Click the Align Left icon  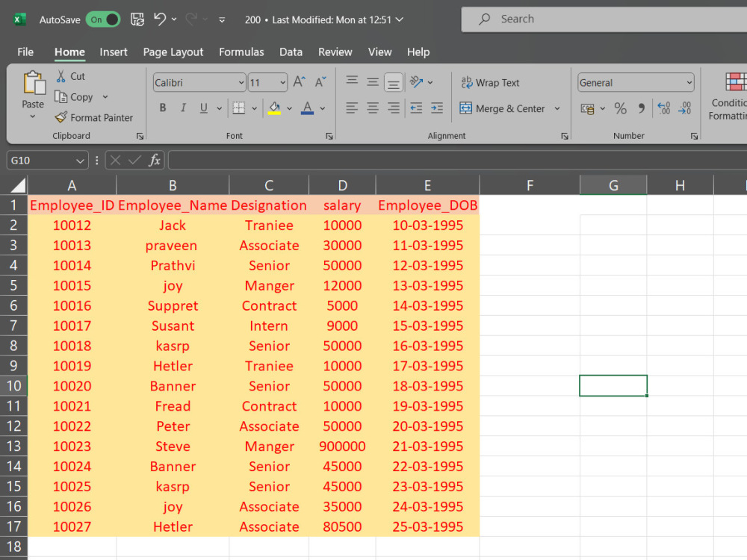(x=352, y=108)
